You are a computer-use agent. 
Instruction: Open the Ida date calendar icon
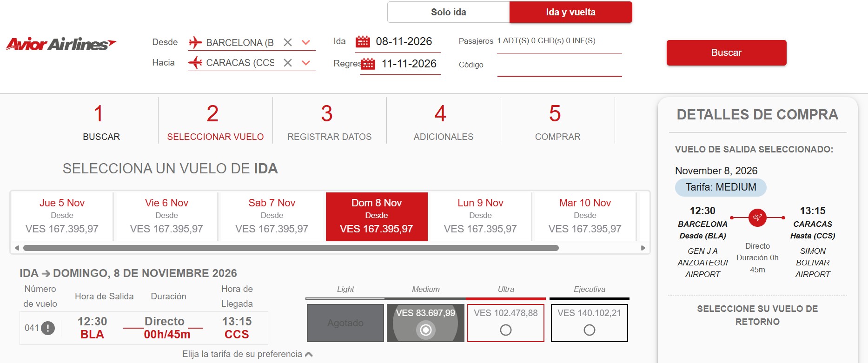(x=363, y=42)
